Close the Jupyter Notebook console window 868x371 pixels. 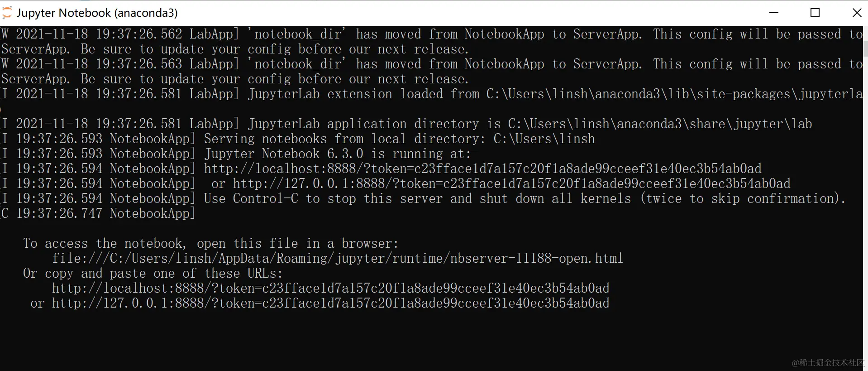[x=857, y=13]
